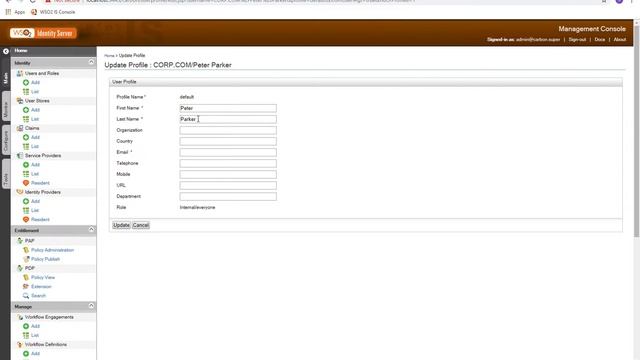Viewport: 640px width, 360px height.
Task: Click the 'default' profile name value
Action: tap(187, 97)
